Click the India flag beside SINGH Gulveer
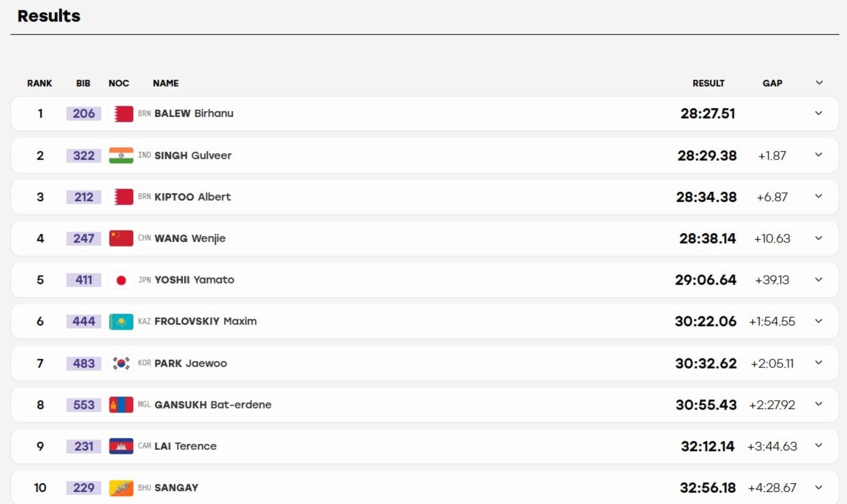The image size is (847, 504). tap(121, 156)
